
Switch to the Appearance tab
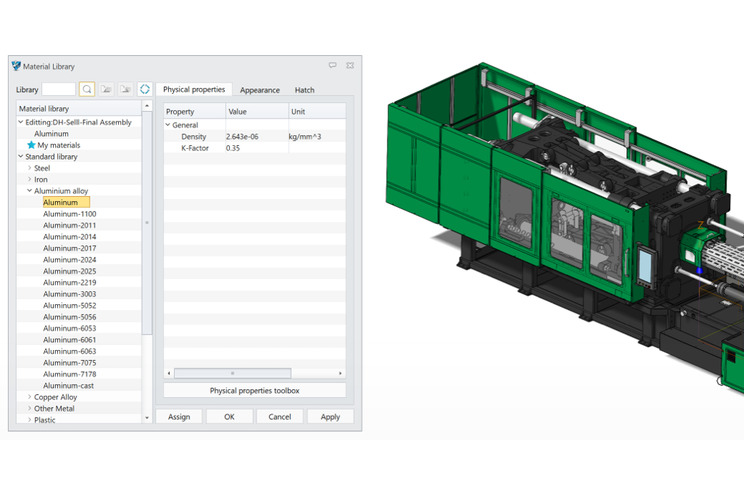tap(259, 90)
